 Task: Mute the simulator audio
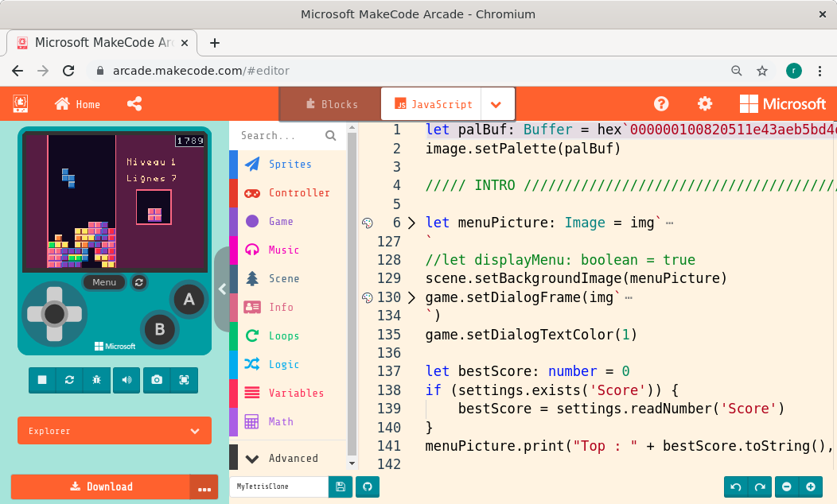(x=127, y=380)
